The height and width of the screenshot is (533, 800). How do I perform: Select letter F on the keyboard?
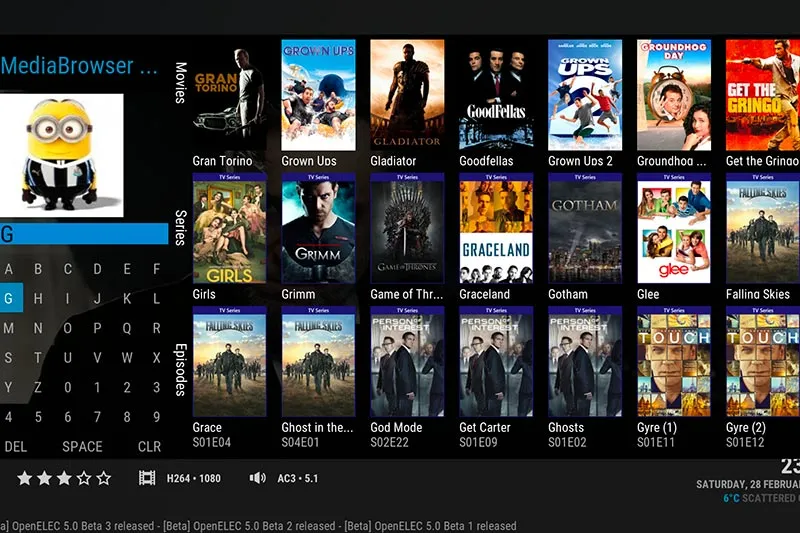(x=157, y=269)
